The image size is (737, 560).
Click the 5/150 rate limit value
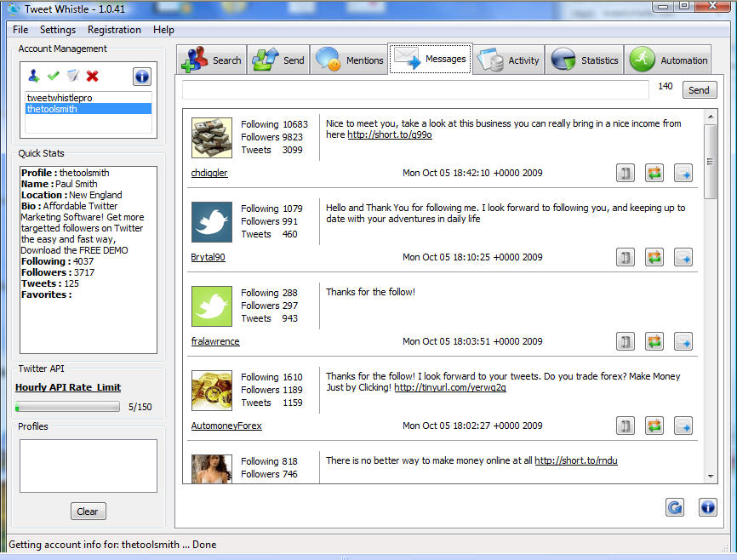(x=140, y=407)
